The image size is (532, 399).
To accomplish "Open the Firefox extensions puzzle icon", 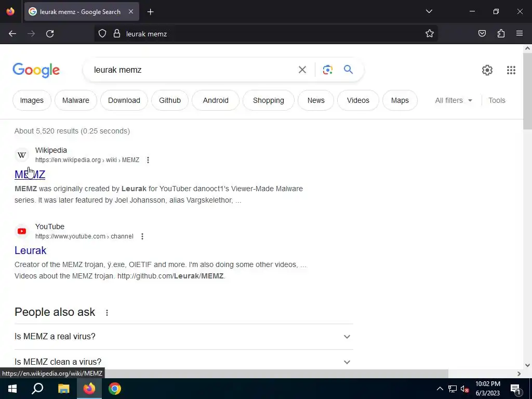I will tap(501, 34).
